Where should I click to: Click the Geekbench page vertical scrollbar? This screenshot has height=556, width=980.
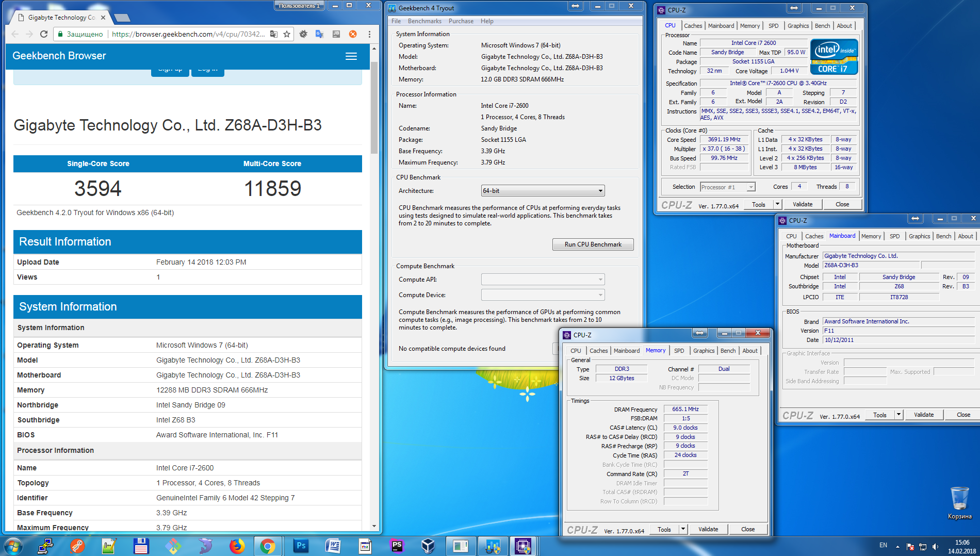point(374,108)
